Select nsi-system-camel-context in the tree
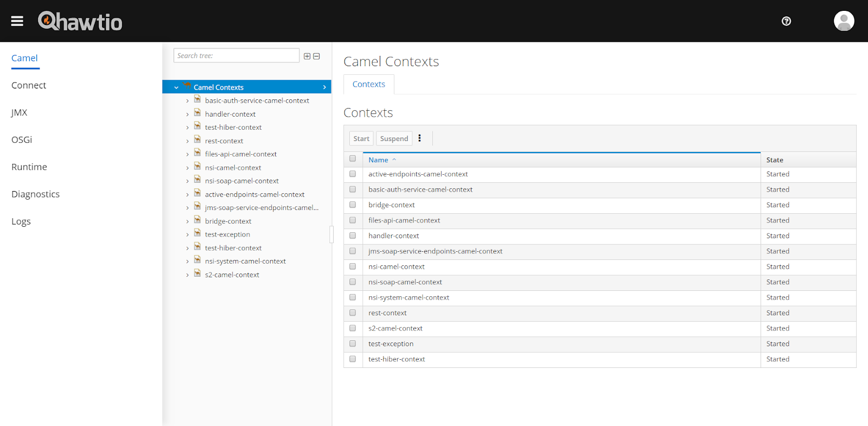The width and height of the screenshot is (868, 426). (245, 261)
